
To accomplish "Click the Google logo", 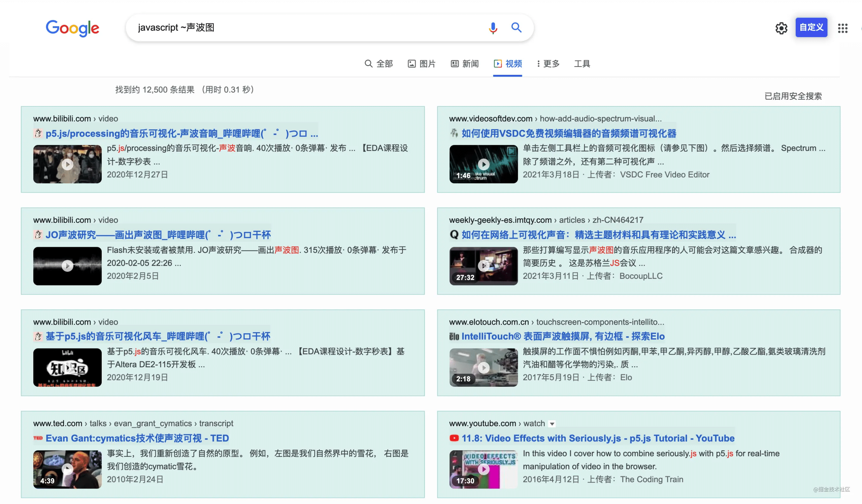I will tap(72, 28).
